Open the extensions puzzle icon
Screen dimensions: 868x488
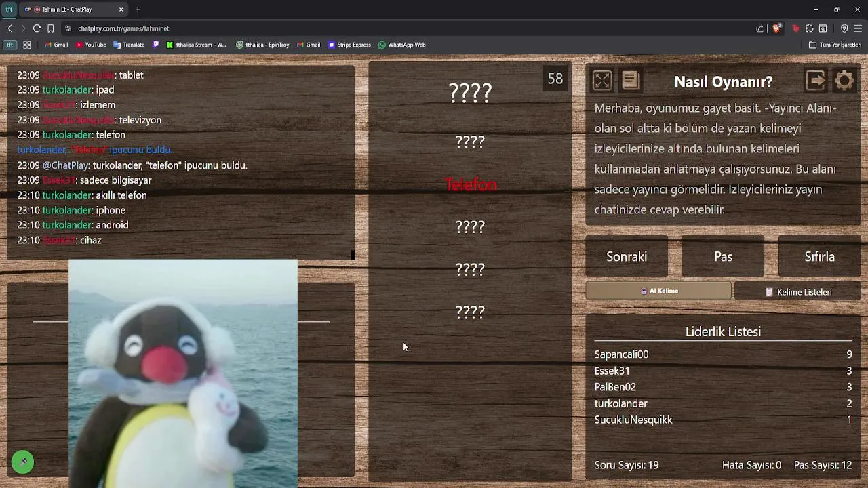point(809,28)
